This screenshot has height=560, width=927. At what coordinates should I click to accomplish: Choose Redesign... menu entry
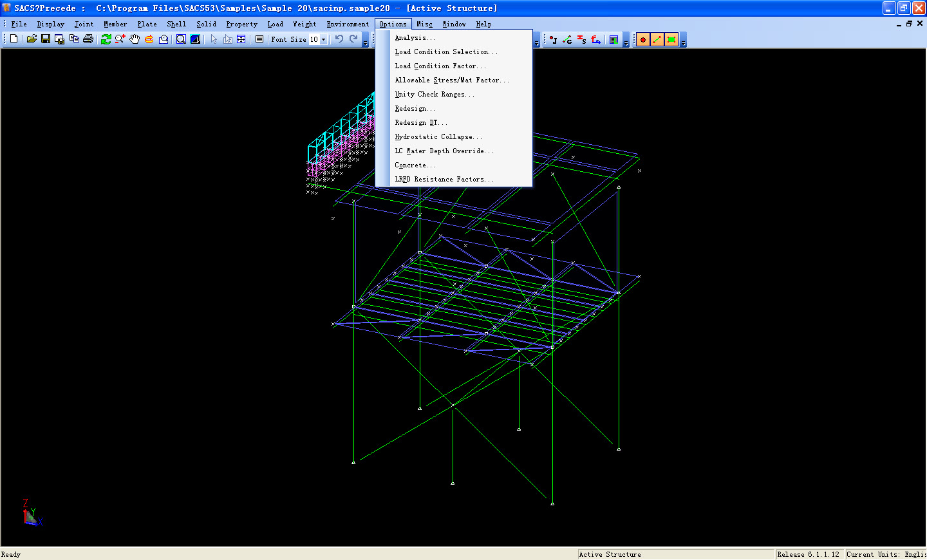454,109
